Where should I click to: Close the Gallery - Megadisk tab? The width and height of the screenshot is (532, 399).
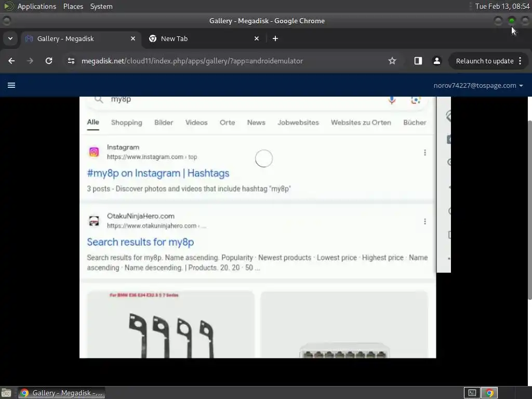coord(133,38)
